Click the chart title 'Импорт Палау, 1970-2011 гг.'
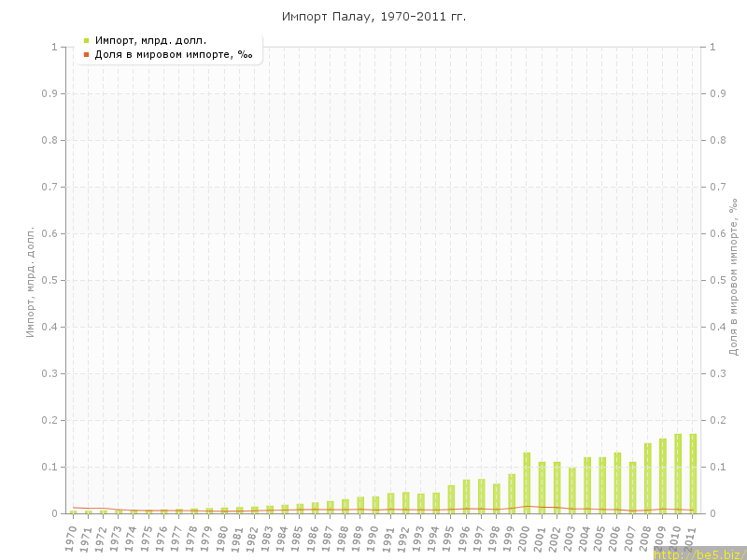This screenshot has height=560, width=747. click(x=373, y=17)
